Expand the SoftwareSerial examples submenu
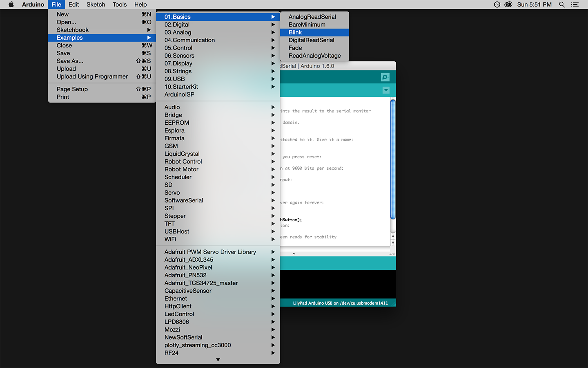Screen dimensions: 588x368 218,200
